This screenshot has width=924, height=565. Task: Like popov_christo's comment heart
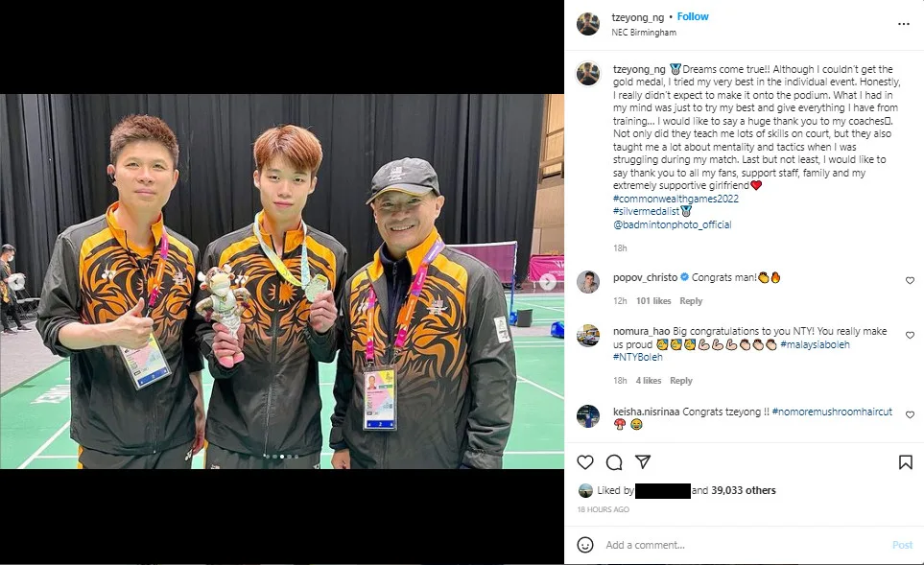tap(910, 280)
